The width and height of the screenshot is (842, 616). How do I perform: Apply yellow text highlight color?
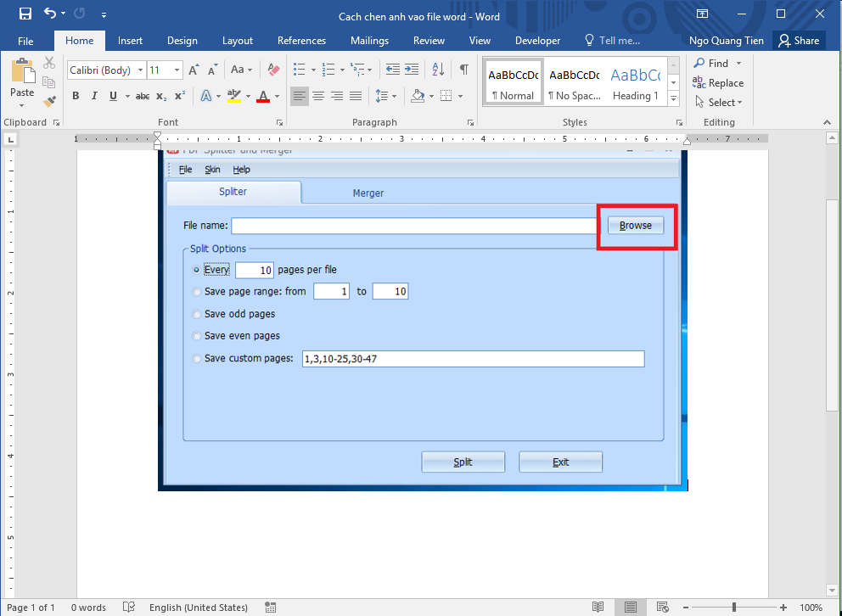point(234,96)
